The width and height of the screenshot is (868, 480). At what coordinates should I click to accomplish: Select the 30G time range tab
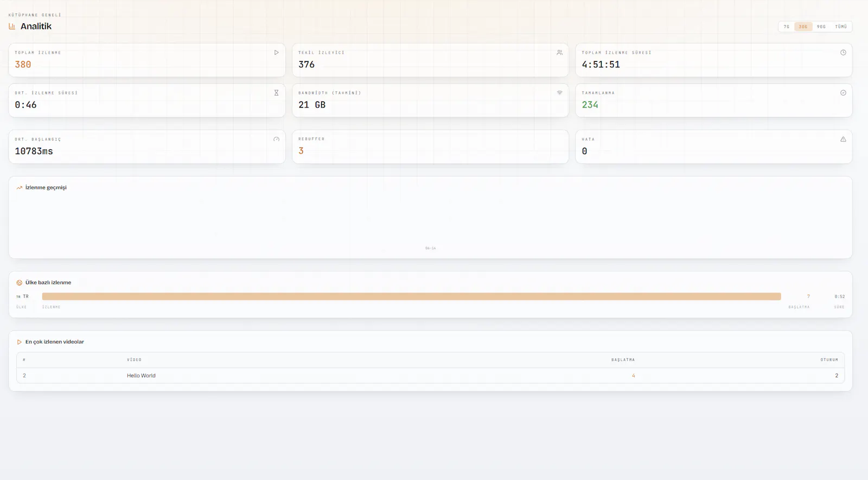pyautogui.click(x=803, y=27)
